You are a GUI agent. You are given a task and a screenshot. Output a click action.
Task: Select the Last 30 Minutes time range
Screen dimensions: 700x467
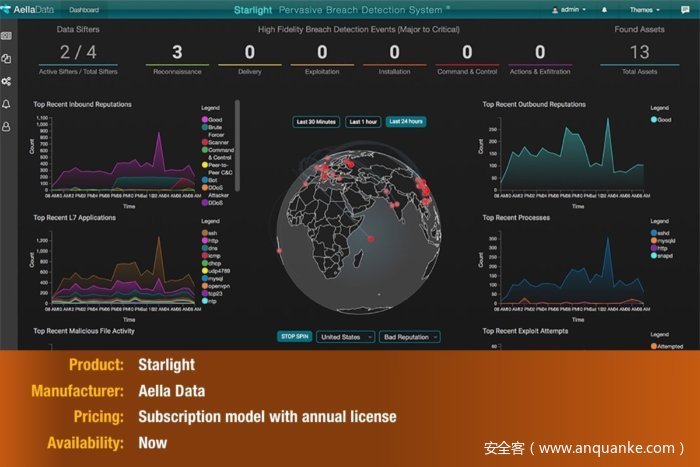[314, 122]
